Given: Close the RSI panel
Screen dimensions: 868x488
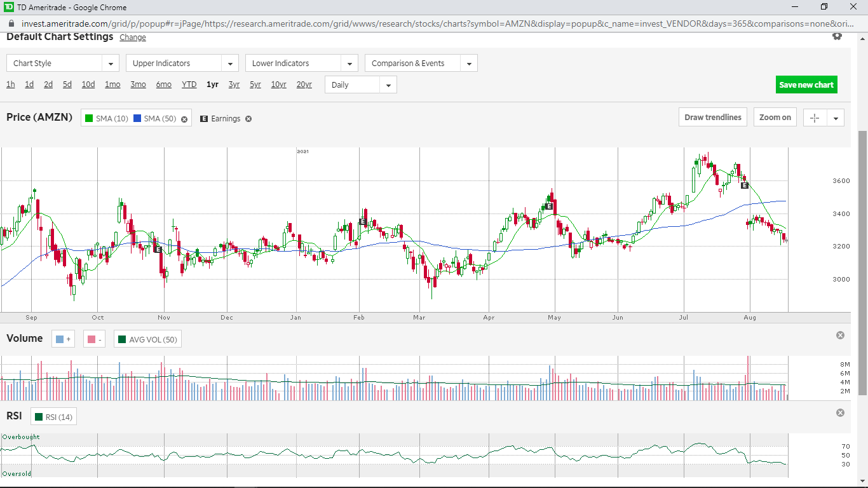Looking at the screenshot, I should [840, 413].
